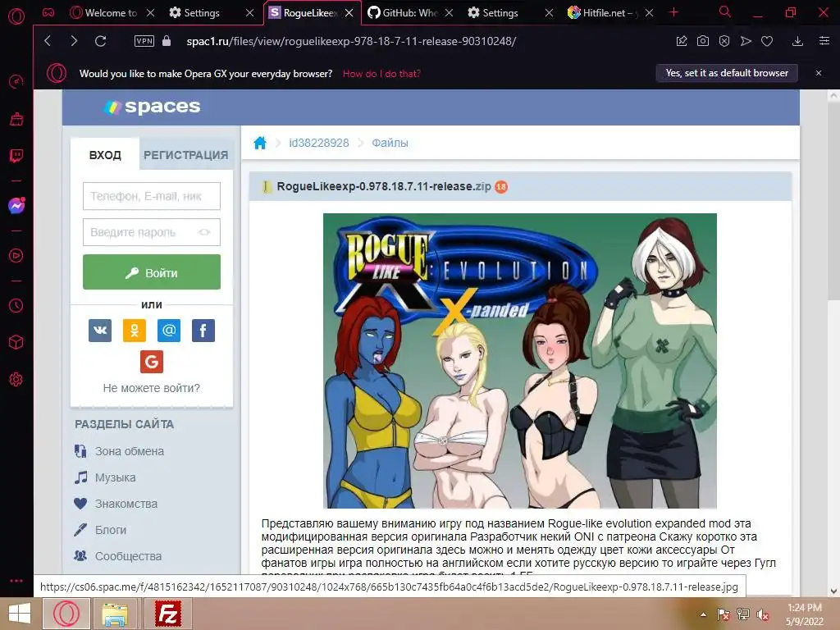Log in with Mail.ru @ icon

pos(169,330)
